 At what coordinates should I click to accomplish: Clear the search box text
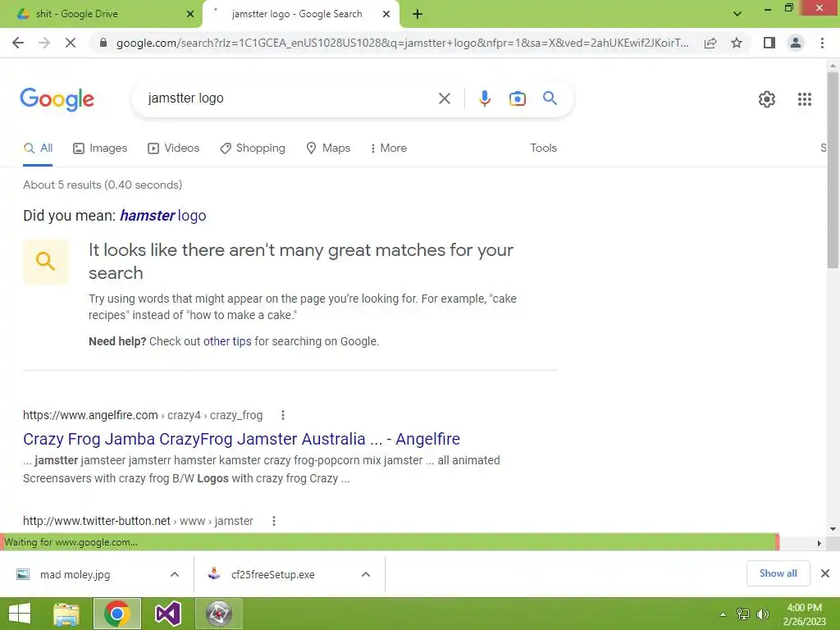(x=444, y=98)
